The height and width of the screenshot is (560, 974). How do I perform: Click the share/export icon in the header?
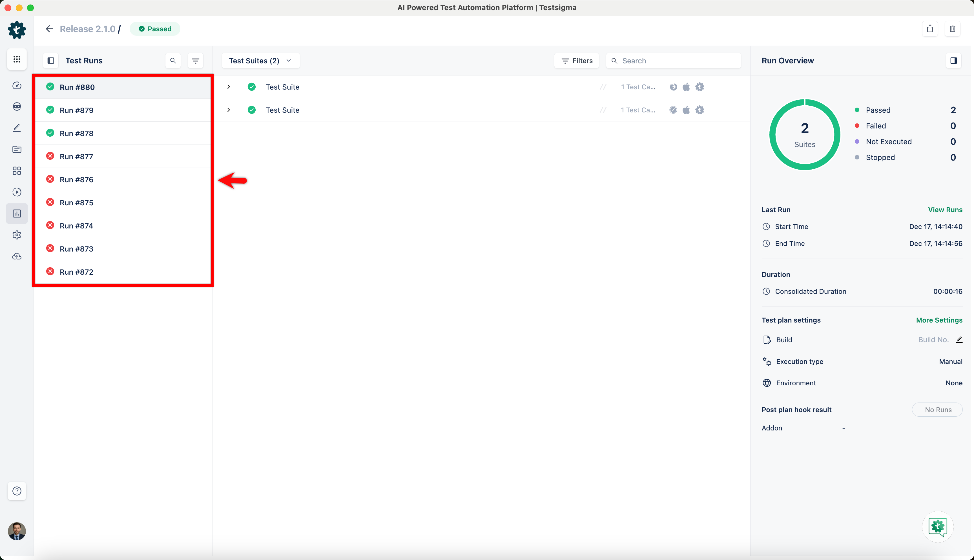[x=930, y=29]
